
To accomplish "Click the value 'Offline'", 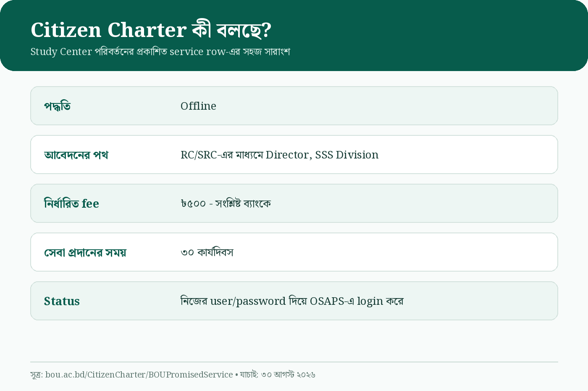I will tap(198, 106).
